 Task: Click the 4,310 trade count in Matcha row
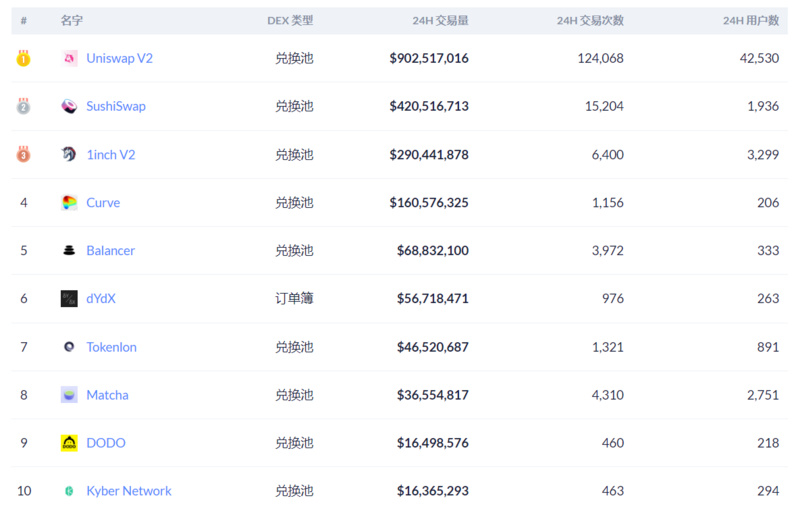click(x=608, y=395)
